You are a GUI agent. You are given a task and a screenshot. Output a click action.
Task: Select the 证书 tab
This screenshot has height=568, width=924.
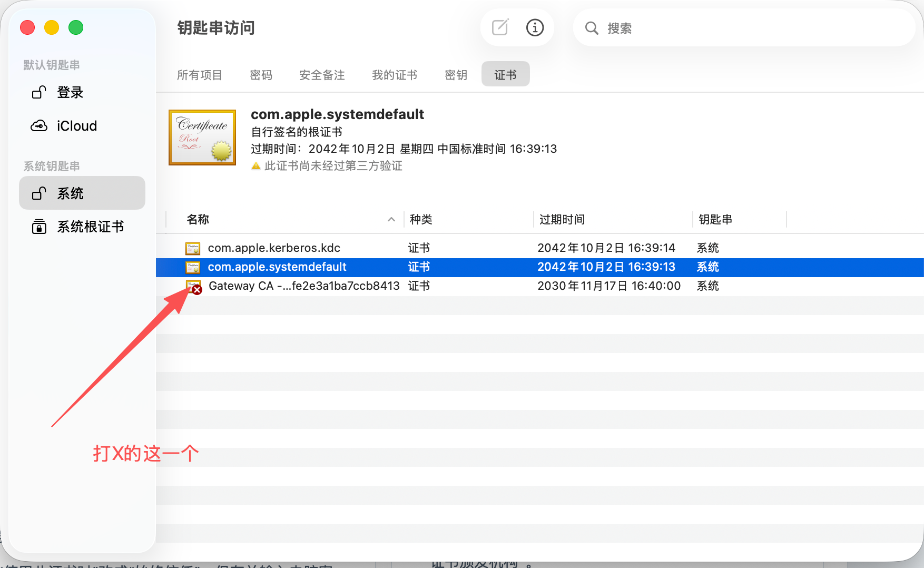[x=506, y=75]
